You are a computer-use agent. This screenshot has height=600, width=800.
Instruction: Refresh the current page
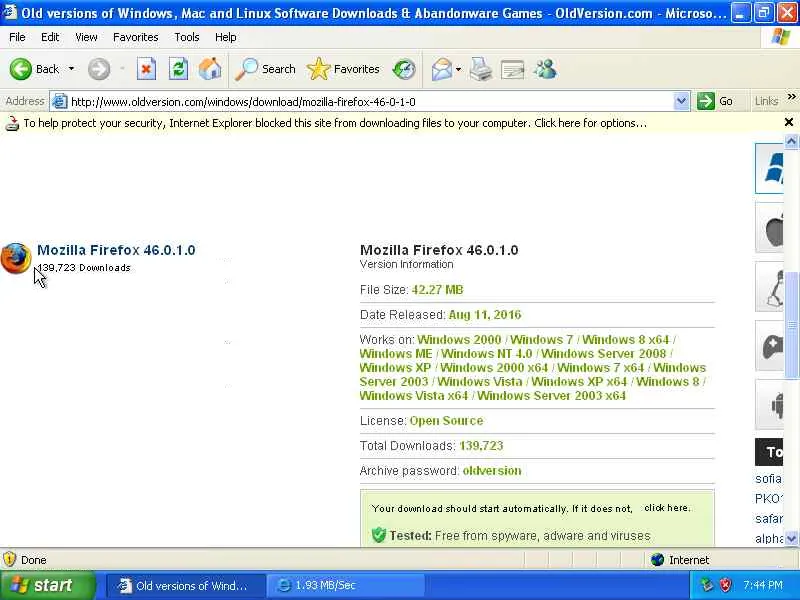pyautogui.click(x=179, y=69)
